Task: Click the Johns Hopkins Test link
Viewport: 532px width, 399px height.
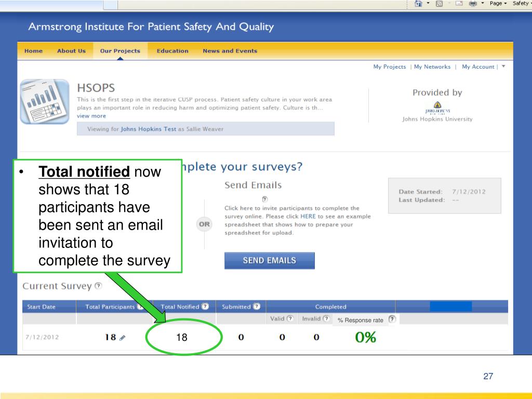Action: click(x=148, y=129)
